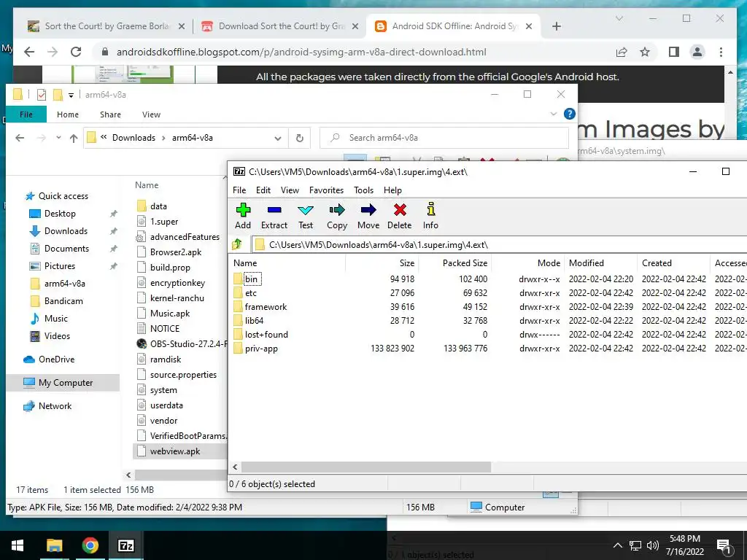Refresh the arm64-v8a folder view
The width and height of the screenshot is (747, 560).
[300, 138]
